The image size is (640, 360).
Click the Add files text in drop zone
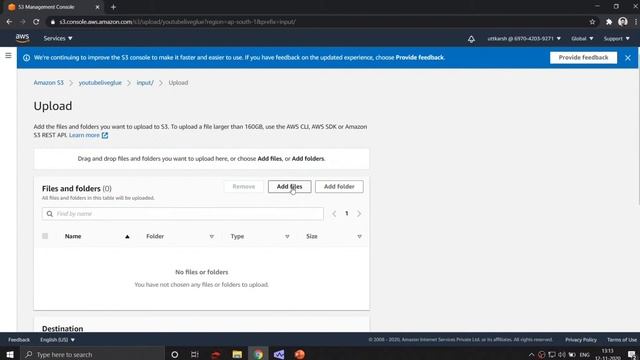pos(269,159)
